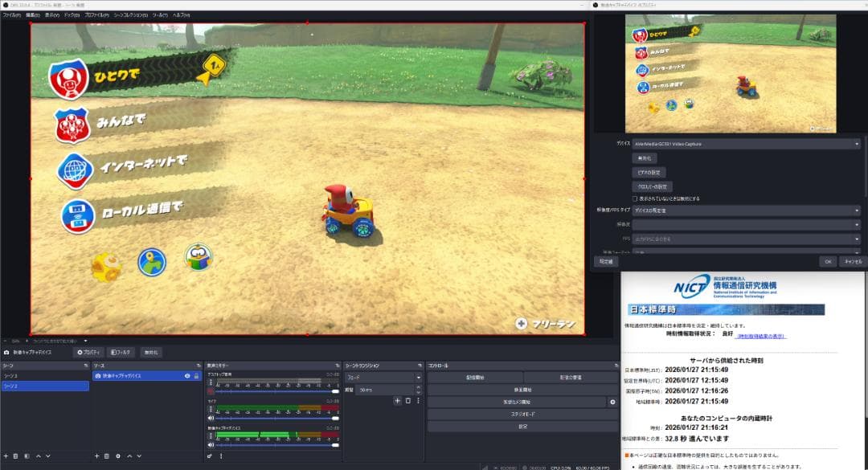Move selected source up with arrow icon

pos(129,456)
